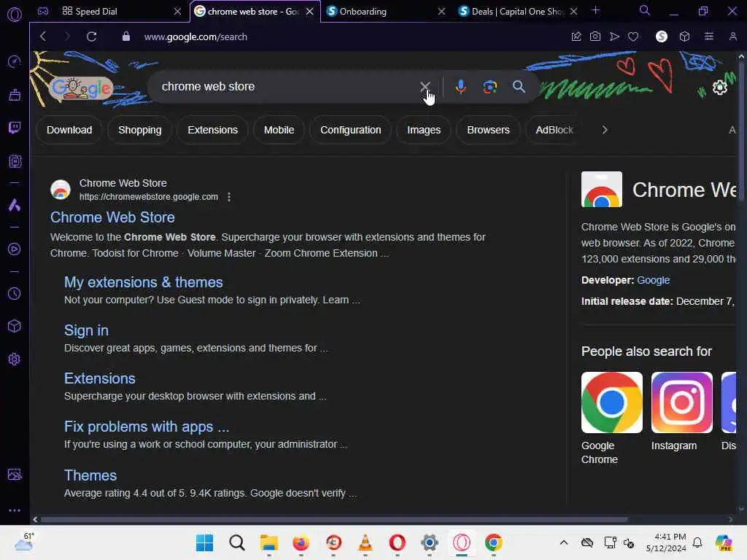The height and width of the screenshot is (560, 747).
Task: Close the Speed Dial tab
Action: pos(177,12)
